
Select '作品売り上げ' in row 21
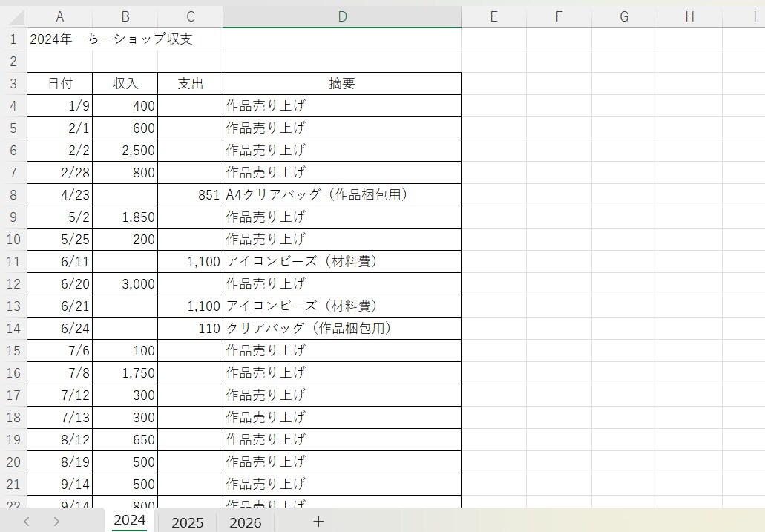(x=342, y=485)
